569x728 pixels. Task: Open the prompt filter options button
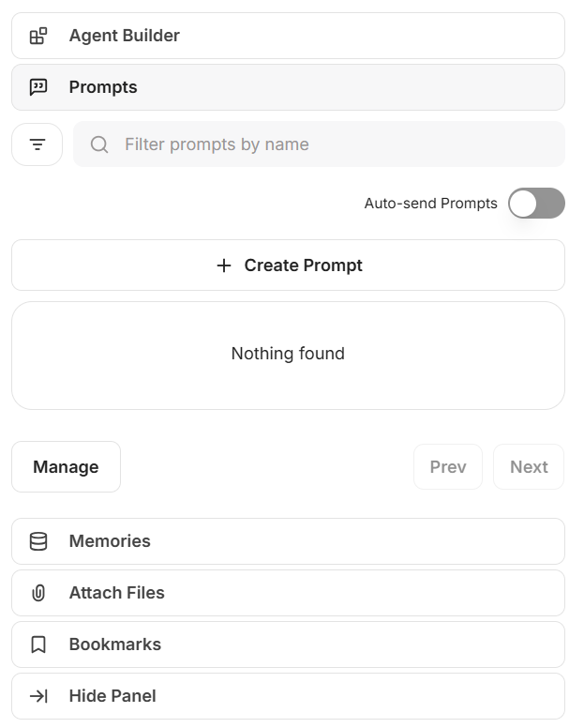click(37, 144)
